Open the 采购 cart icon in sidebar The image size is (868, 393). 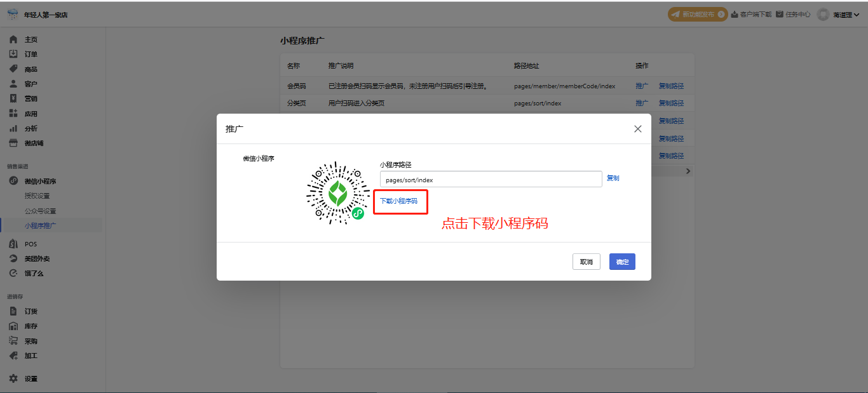[x=13, y=341]
